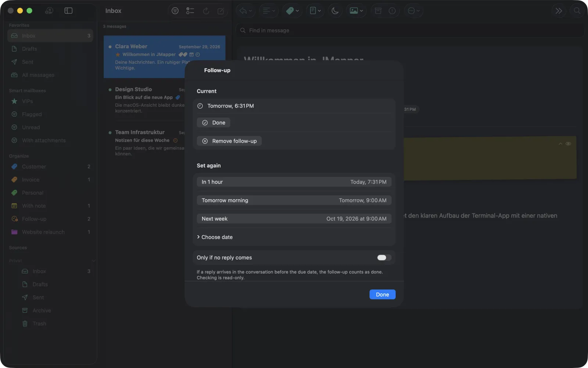Open the text alignment dropdown
The height and width of the screenshot is (368, 588).
click(269, 11)
